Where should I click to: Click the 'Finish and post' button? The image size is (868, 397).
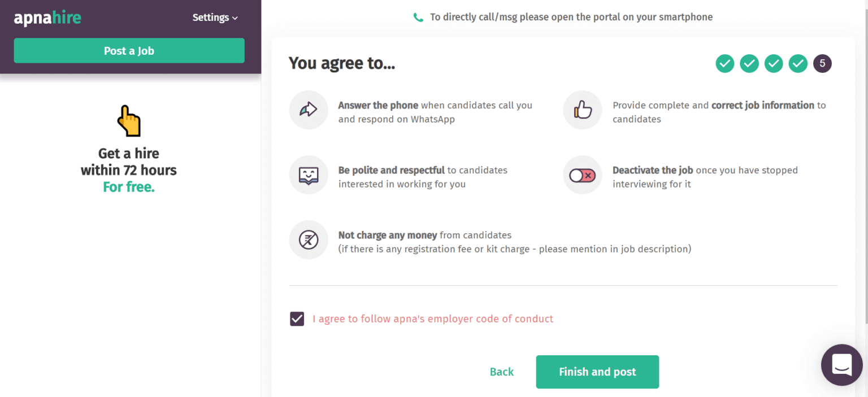597,372
